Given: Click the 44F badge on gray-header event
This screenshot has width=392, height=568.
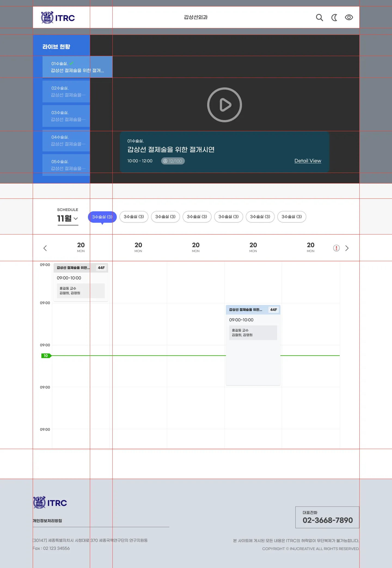Looking at the screenshot, I should [x=101, y=268].
